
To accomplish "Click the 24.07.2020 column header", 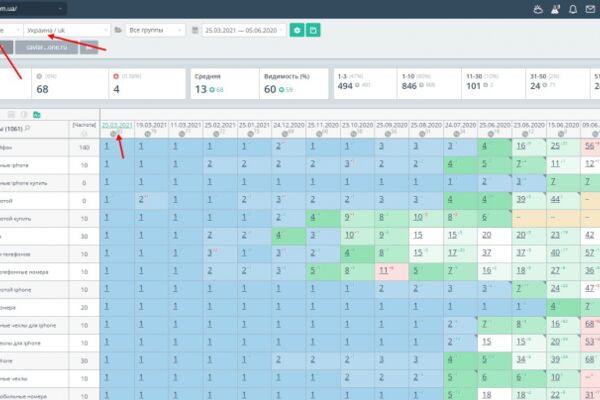I will (460, 125).
